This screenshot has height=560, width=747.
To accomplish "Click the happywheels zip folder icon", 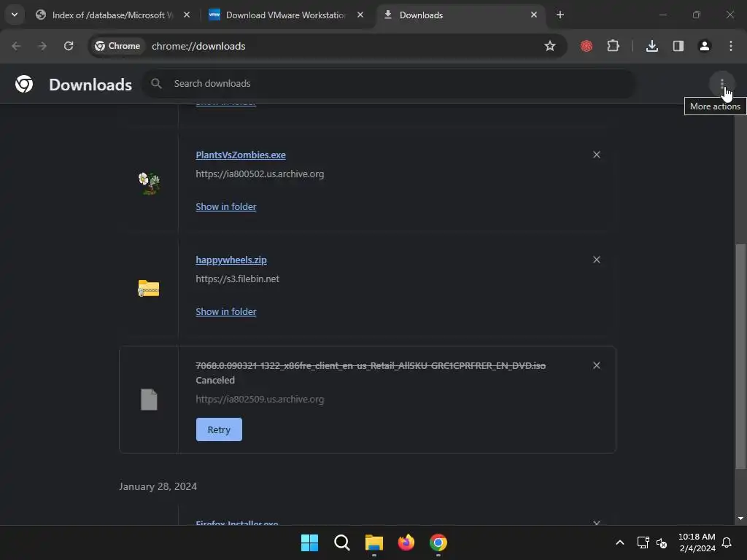I will click(149, 288).
